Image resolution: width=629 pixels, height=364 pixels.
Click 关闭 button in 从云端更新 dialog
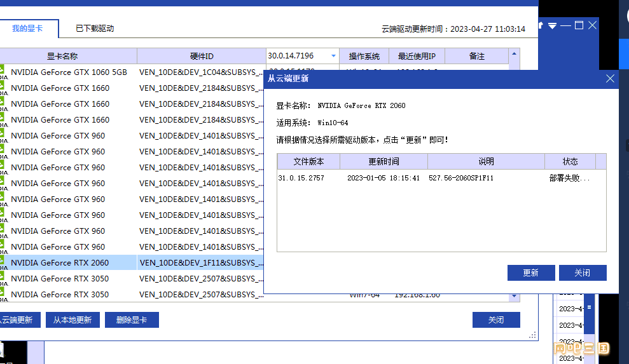[x=583, y=273]
